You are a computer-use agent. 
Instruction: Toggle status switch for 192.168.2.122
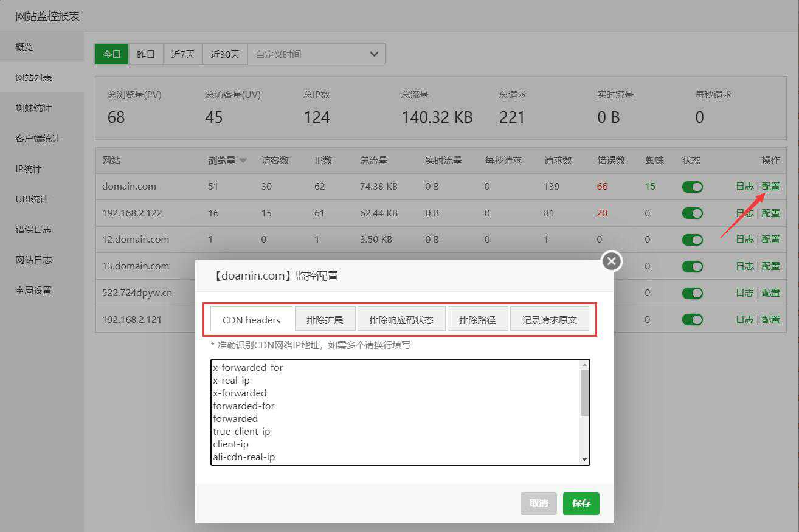click(692, 213)
